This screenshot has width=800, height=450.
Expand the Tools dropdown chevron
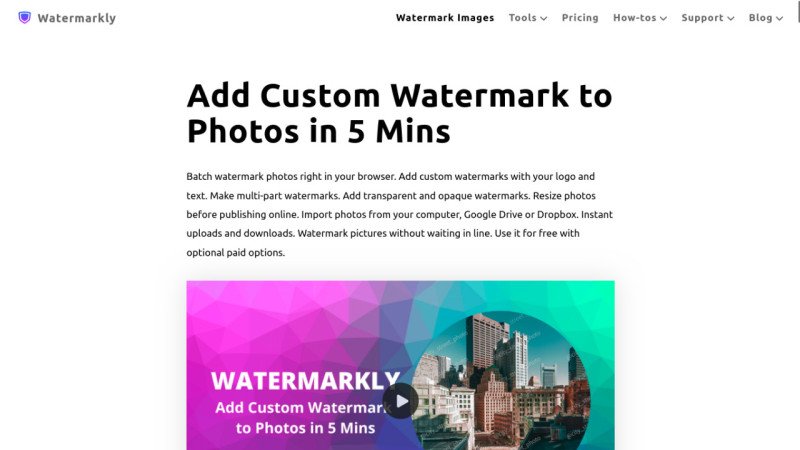[544, 18]
